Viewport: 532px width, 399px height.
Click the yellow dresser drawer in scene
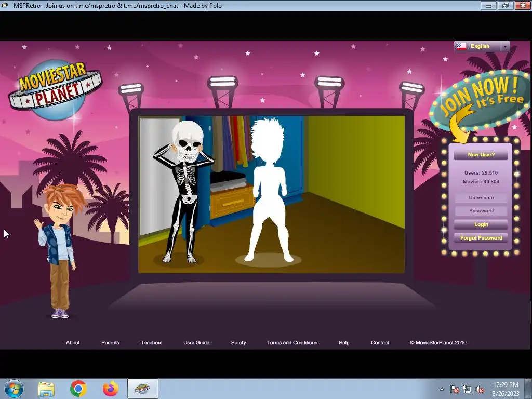coord(232,203)
